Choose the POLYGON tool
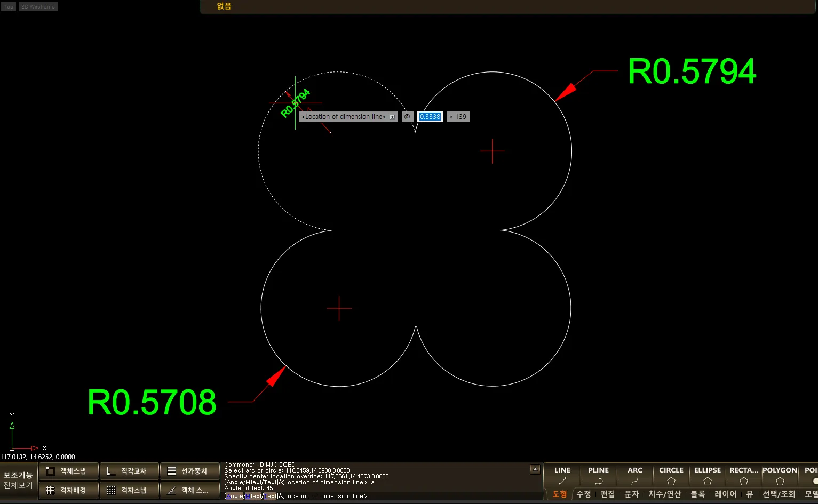 click(780, 475)
